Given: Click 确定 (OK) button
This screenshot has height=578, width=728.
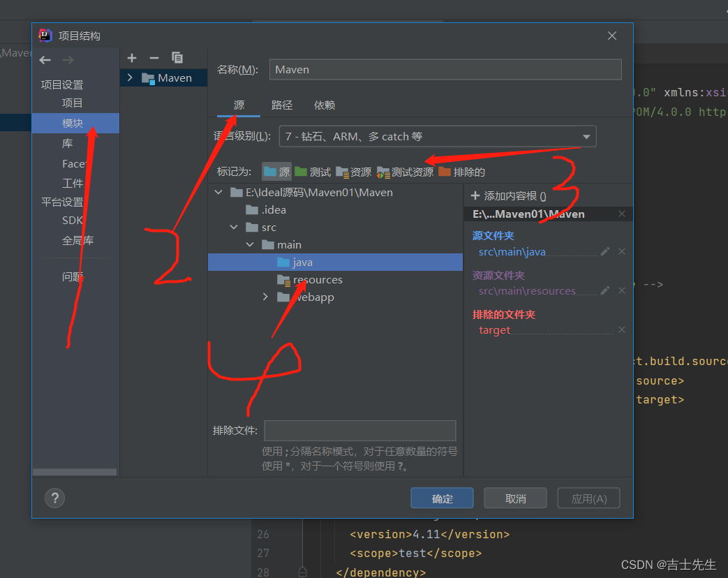Looking at the screenshot, I should [442, 498].
